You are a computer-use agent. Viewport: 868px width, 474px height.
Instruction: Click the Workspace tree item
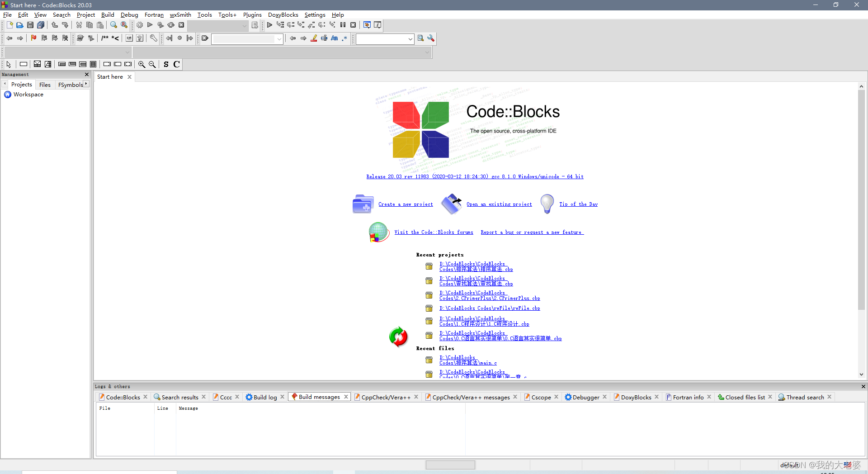tap(28, 95)
